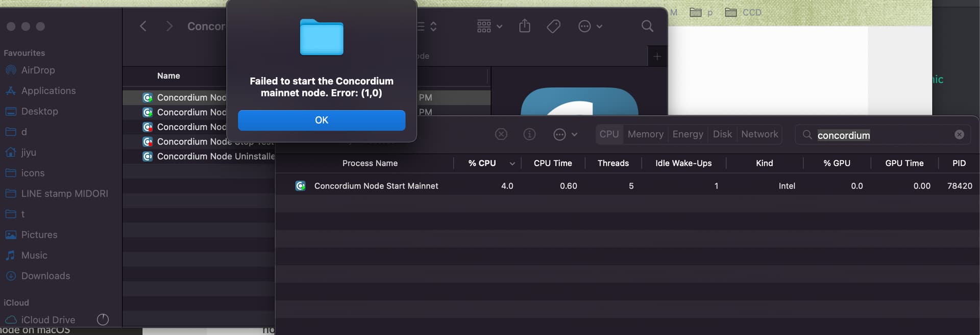Sort by GPU Time column
The width and height of the screenshot is (980, 335).
coord(904,163)
